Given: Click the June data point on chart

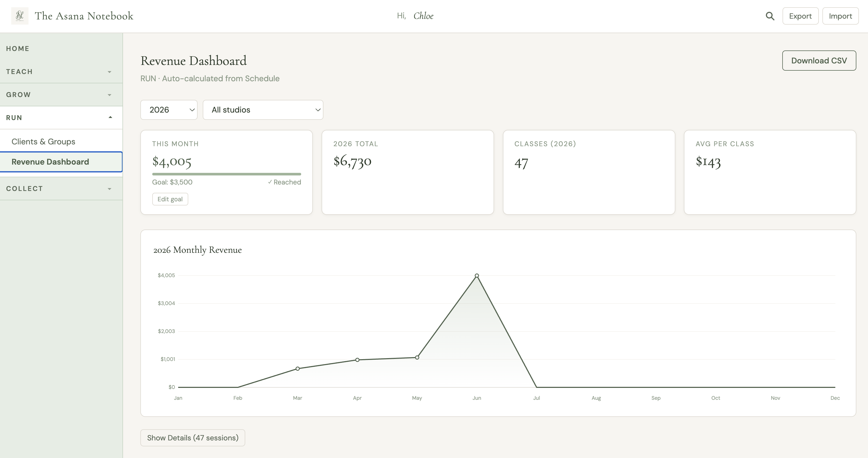Looking at the screenshot, I should coord(477,276).
